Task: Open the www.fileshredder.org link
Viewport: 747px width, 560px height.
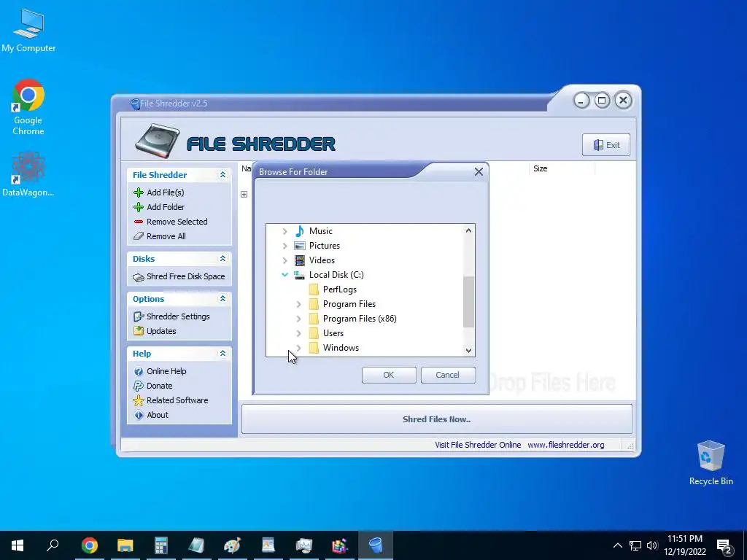Action: 566,445
